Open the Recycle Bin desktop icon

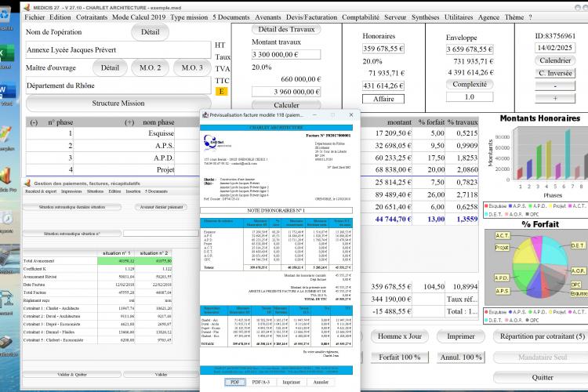tap(5, 16)
